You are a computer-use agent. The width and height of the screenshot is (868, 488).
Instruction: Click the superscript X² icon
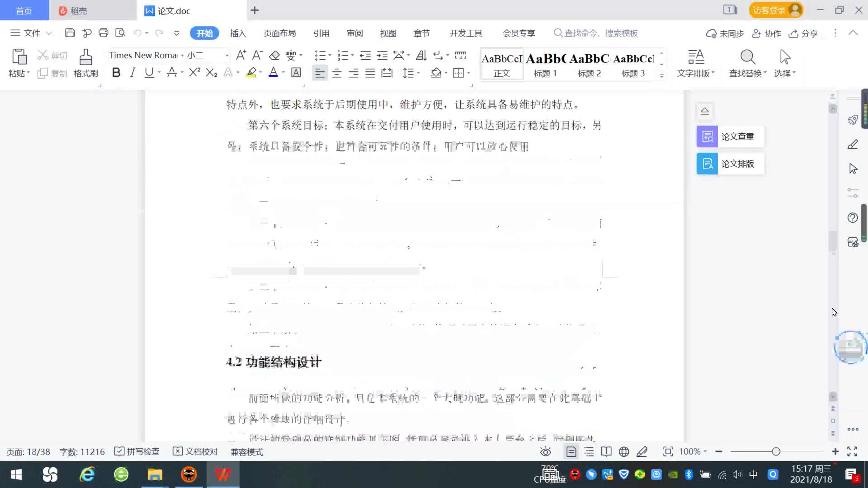(x=194, y=73)
